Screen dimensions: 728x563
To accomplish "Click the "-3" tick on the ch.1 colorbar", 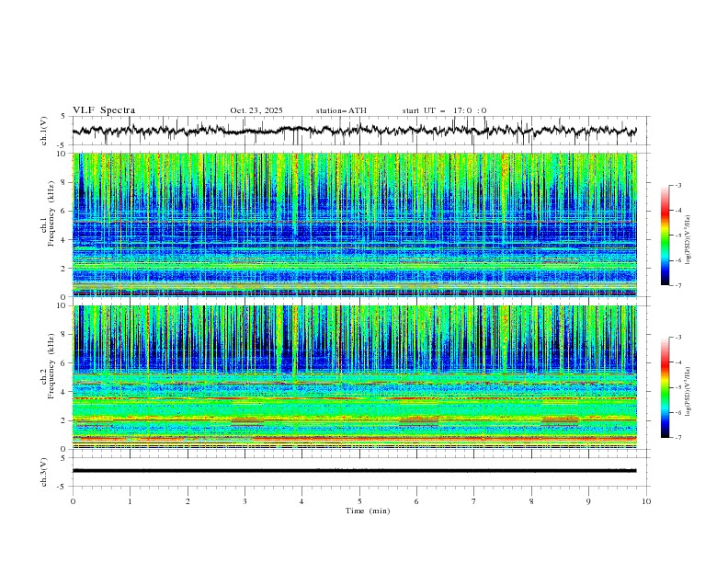I will (678, 185).
